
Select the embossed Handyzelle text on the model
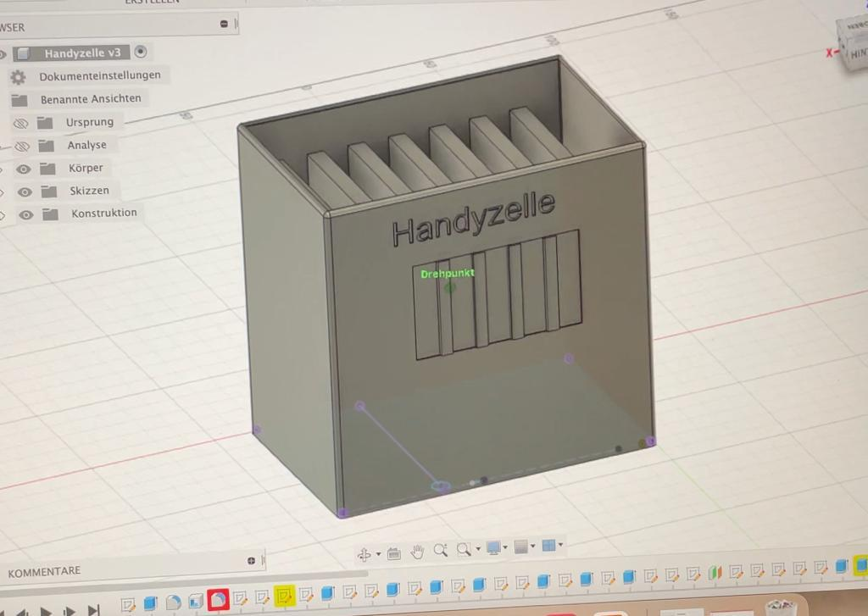(x=474, y=219)
